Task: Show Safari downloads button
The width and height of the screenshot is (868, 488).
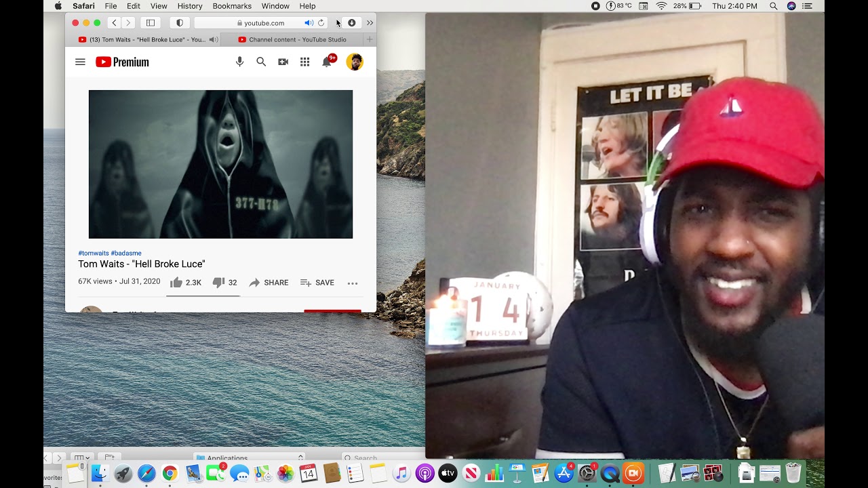Action: click(351, 23)
